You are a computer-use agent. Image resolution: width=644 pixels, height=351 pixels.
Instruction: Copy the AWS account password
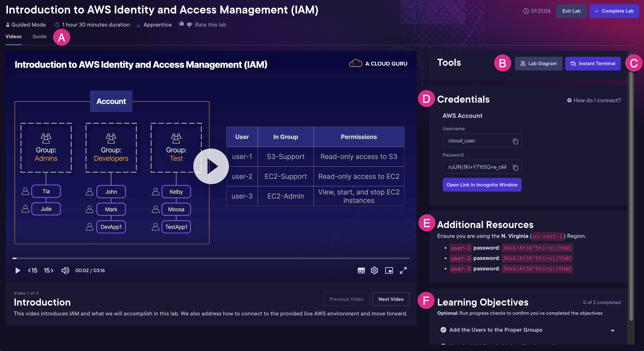click(x=516, y=167)
